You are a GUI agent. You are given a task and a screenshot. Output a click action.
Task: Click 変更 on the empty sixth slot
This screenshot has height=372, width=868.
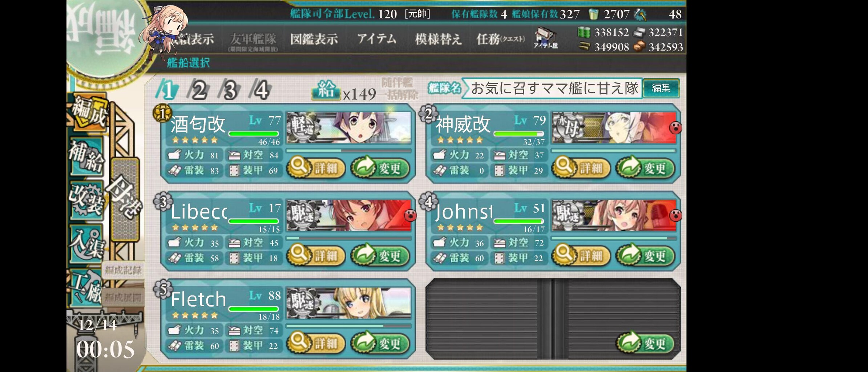[645, 343]
